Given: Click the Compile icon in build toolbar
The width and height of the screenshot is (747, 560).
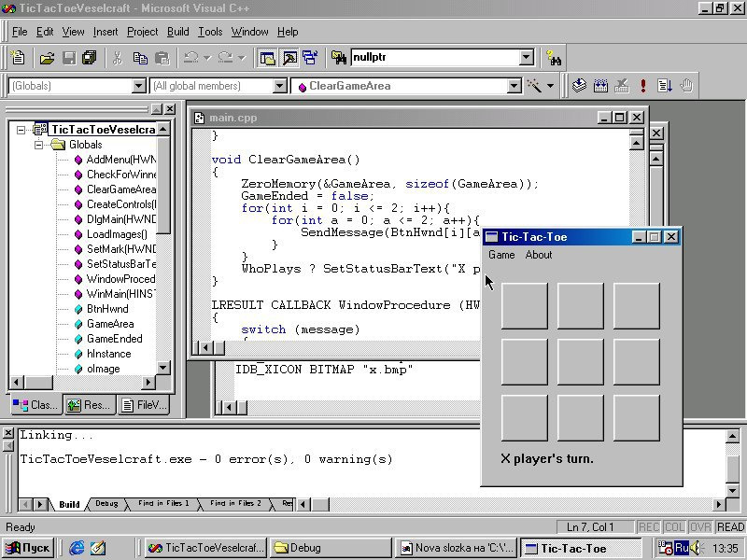Looking at the screenshot, I should point(579,86).
